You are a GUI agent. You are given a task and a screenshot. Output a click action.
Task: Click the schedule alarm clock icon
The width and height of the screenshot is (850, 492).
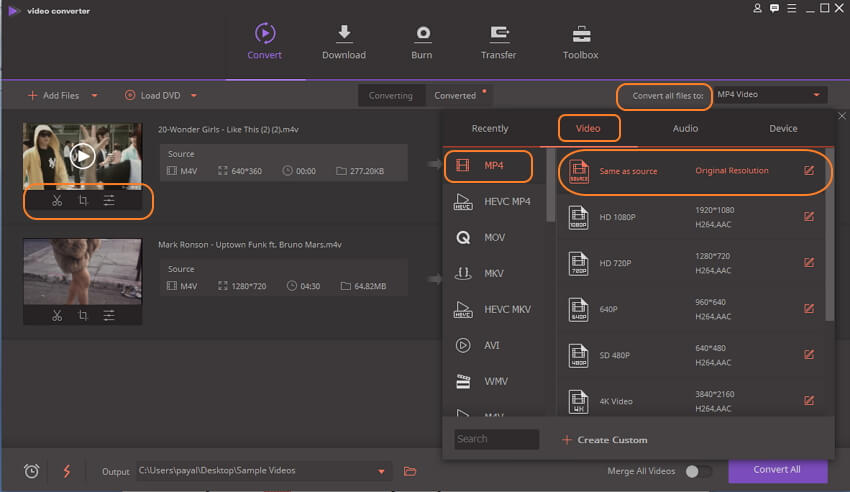(31, 471)
